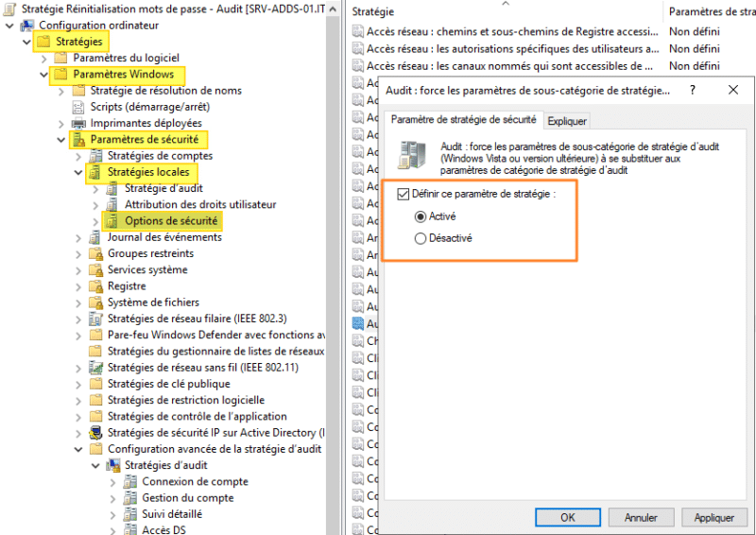The height and width of the screenshot is (535, 756).
Task: Select the Désactivé radio button
Action: tap(421, 238)
